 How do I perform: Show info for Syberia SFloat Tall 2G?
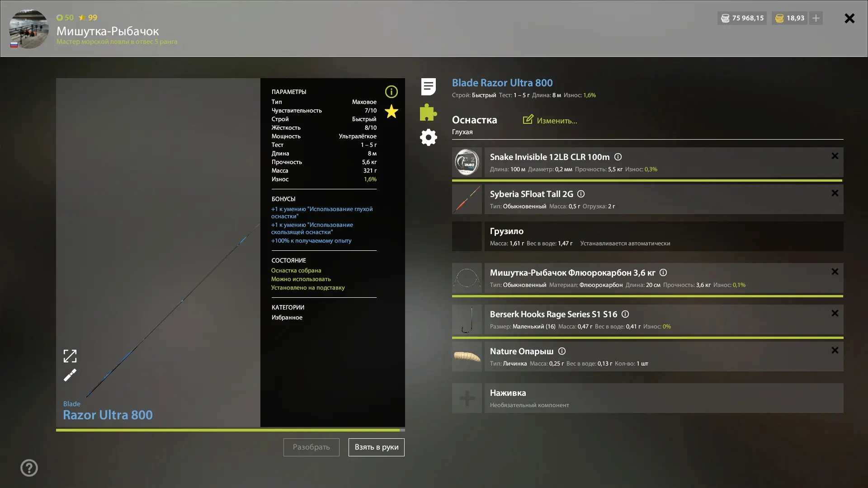click(581, 194)
